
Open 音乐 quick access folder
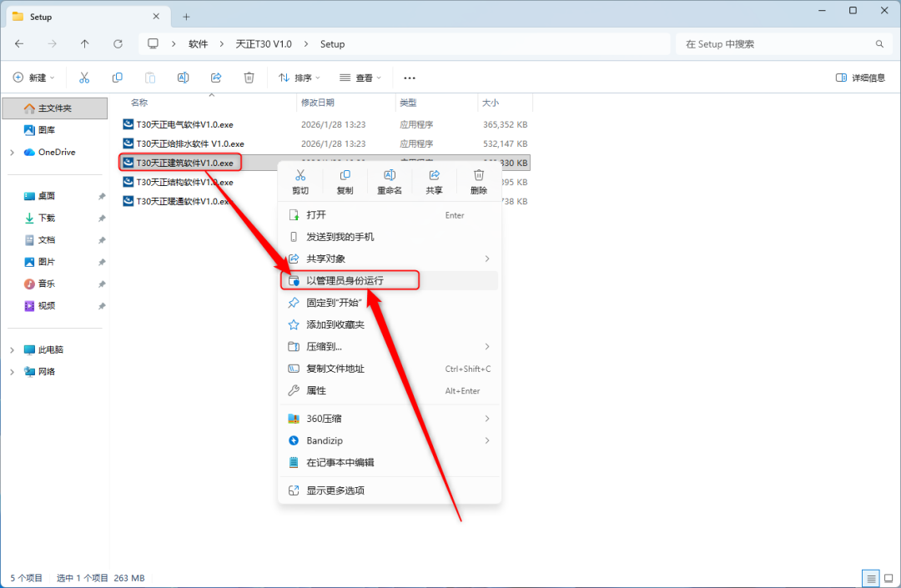coord(55,284)
